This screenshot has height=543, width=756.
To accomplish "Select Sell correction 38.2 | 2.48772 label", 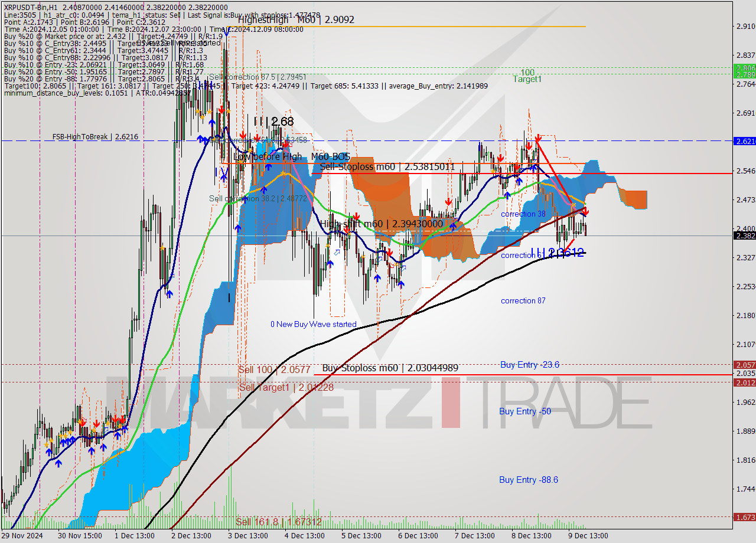I will [258, 199].
